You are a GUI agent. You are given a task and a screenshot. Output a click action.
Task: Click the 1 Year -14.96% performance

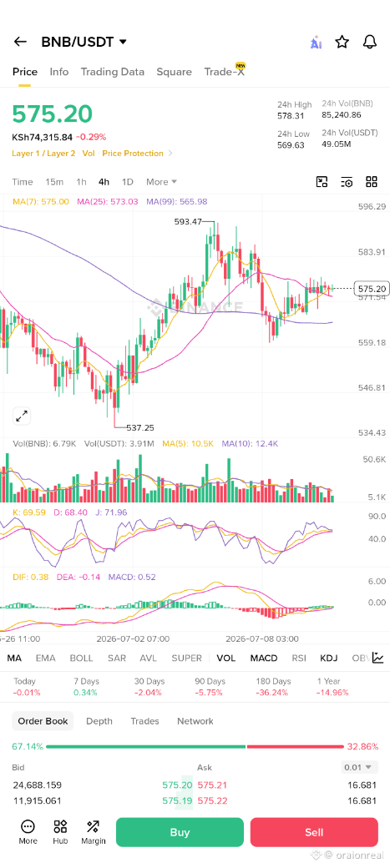(x=332, y=686)
